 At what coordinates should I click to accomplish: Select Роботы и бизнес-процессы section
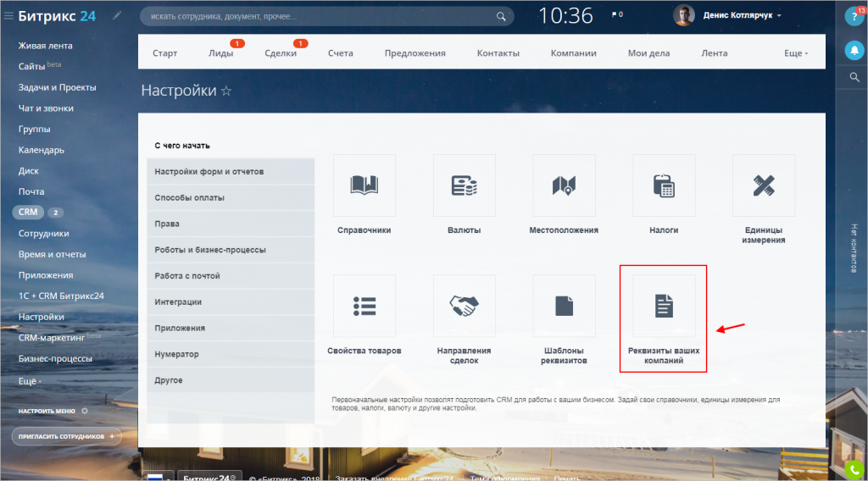[x=231, y=250]
